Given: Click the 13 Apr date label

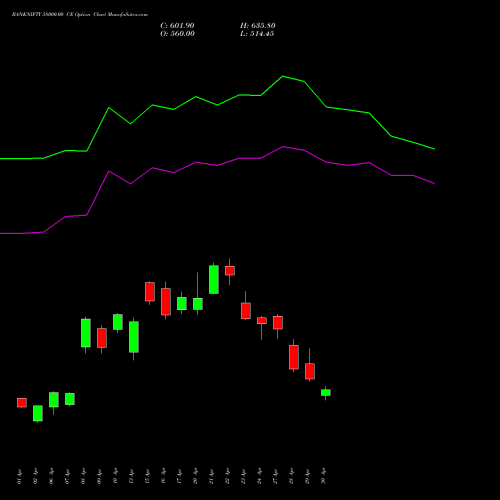Looking at the screenshot, I should [x=131, y=476].
